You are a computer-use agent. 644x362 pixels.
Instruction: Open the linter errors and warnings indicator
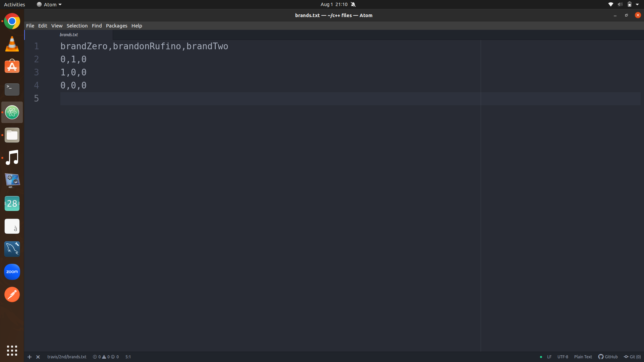pyautogui.click(x=106, y=357)
